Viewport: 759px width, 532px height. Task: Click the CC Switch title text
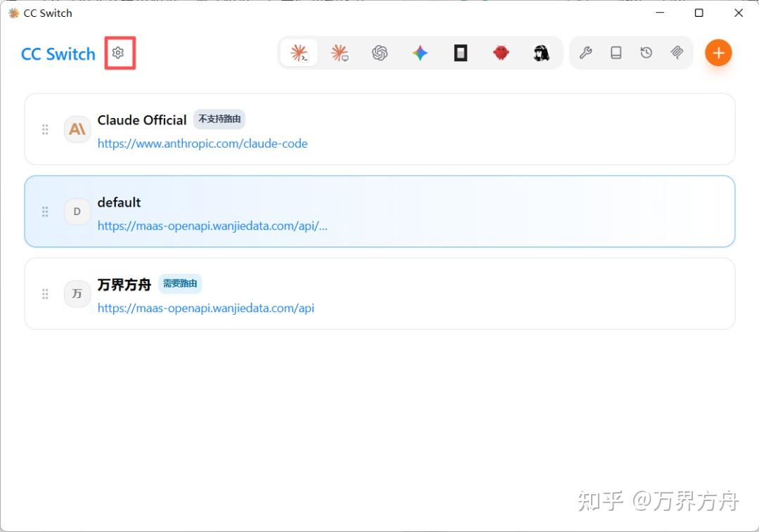(58, 53)
